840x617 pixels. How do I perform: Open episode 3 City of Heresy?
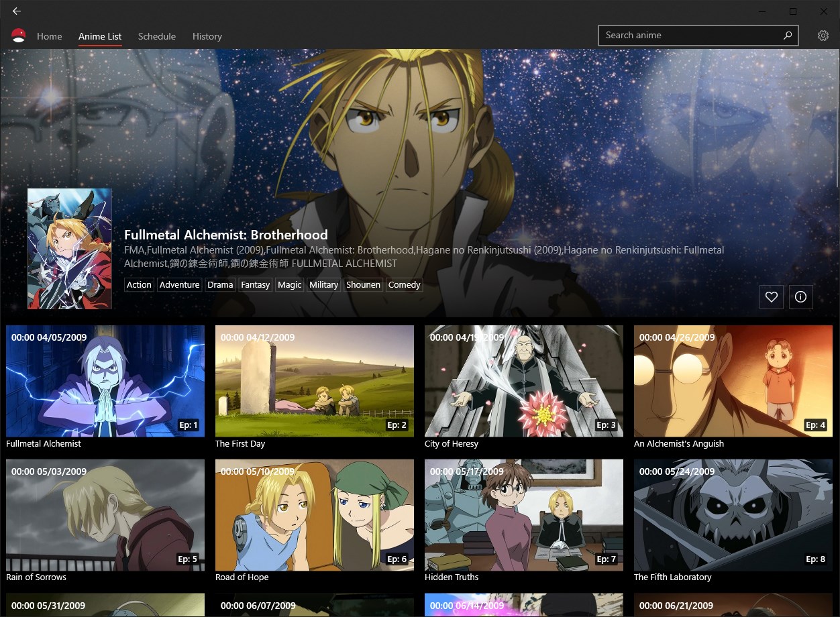click(x=524, y=381)
